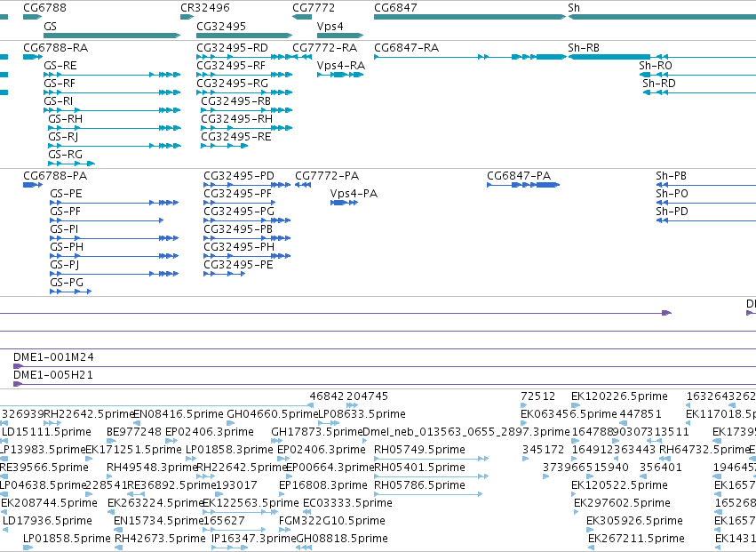This screenshot has width=756, height=552.
Task: Open the Sh-RD transcript label
Action: tap(659, 84)
